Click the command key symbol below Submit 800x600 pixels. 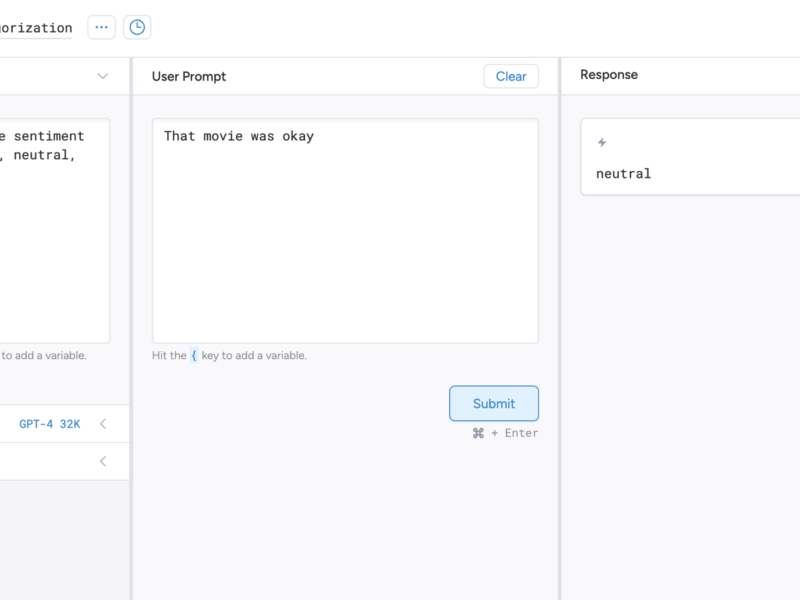478,433
